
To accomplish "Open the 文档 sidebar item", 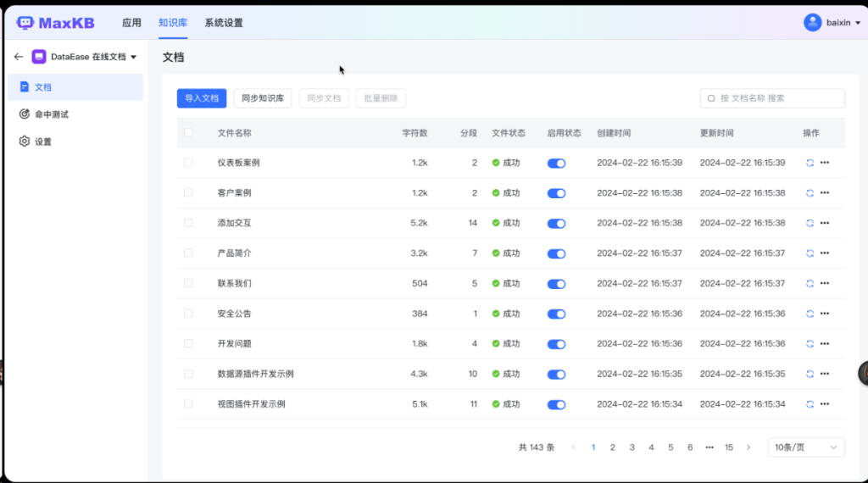I will 75,87.
